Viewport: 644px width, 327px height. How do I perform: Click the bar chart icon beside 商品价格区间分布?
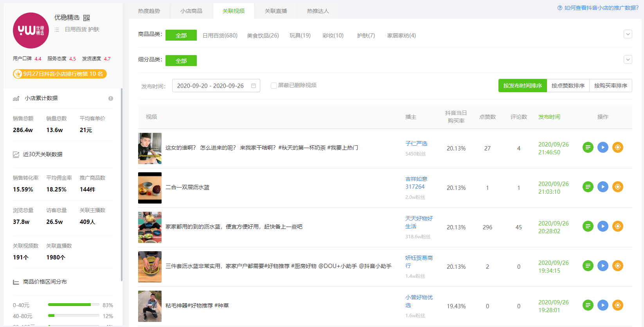click(x=16, y=282)
